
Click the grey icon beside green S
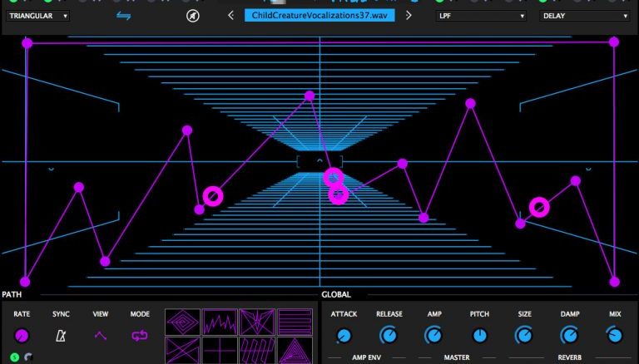[x=28, y=357]
